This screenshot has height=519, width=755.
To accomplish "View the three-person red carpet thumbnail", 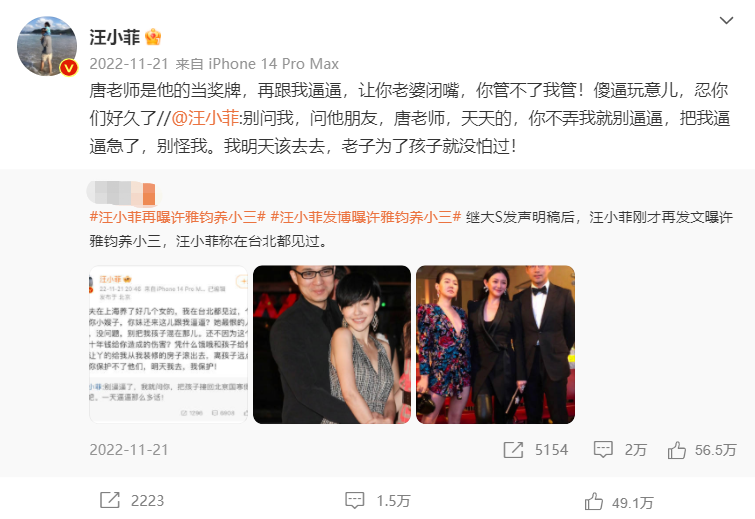I will [x=495, y=345].
